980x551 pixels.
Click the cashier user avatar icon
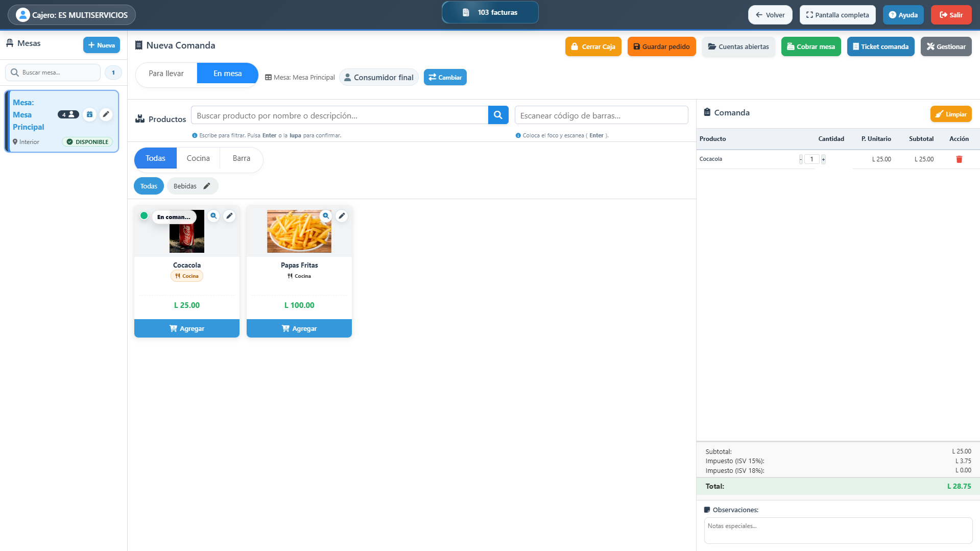(x=22, y=15)
